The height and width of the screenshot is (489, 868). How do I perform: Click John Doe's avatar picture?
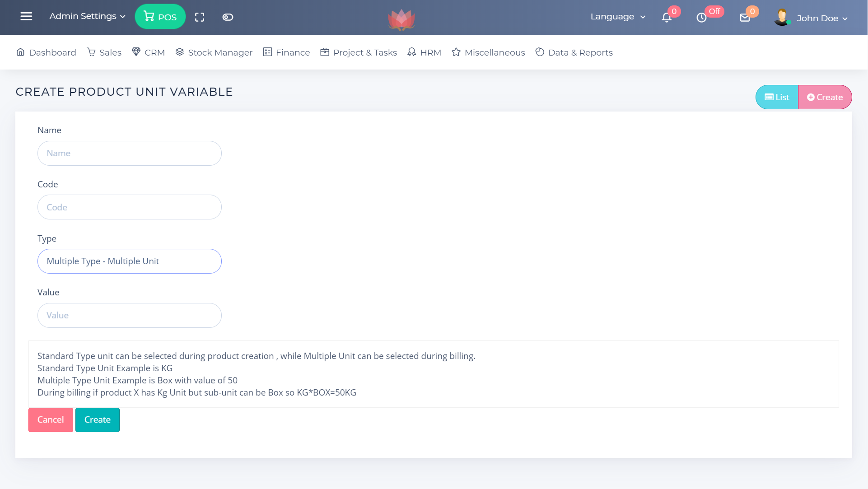[782, 18]
